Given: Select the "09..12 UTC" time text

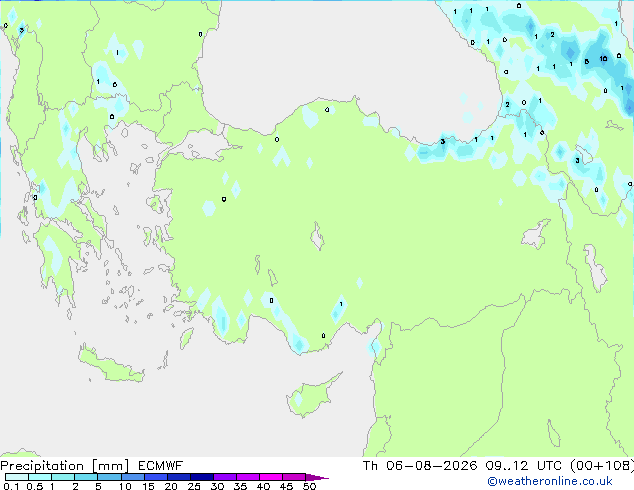Looking at the screenshot, I should tap(524, 466).
